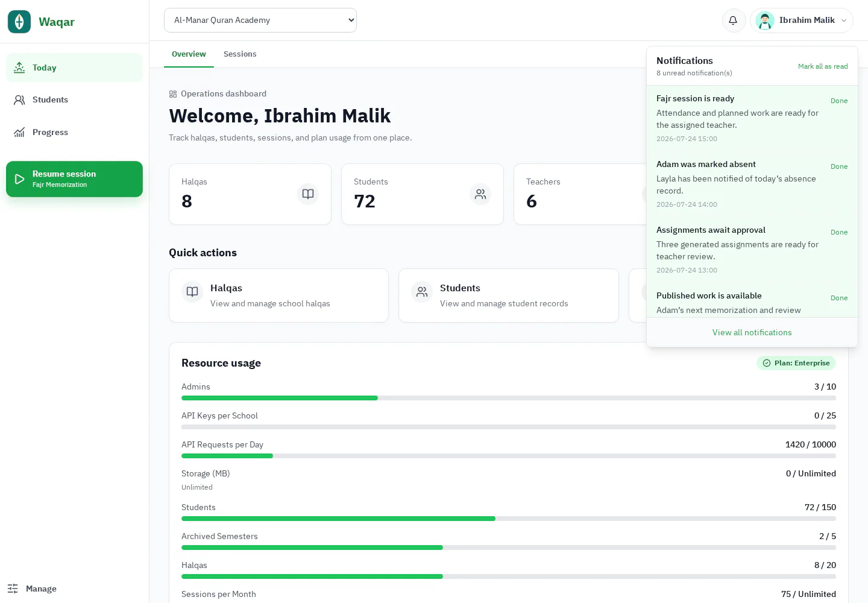This screenshot has width=868, height=603.
Task: Click Ibrahim Malik's avatar image
Action: 765,21
